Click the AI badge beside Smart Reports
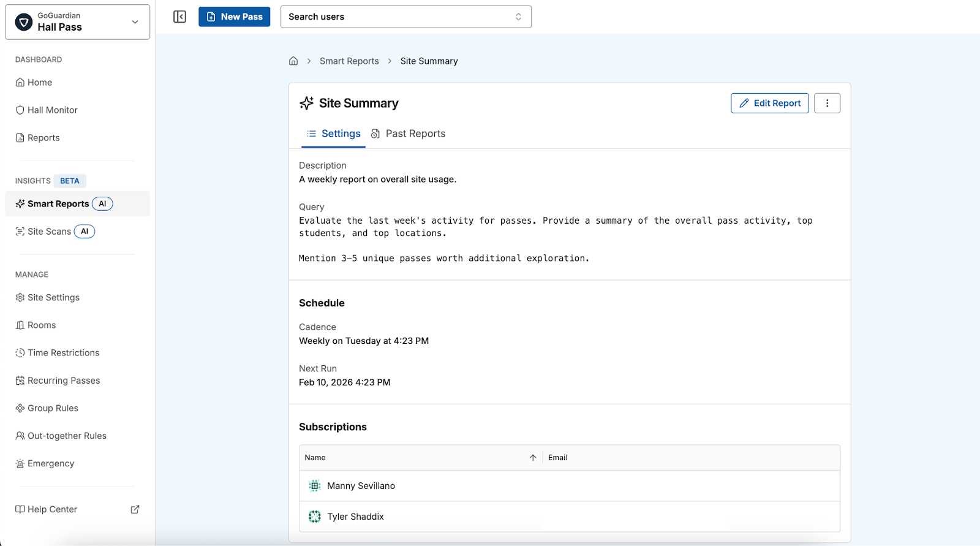Screen dimensions: 980x546 point(102,203)
